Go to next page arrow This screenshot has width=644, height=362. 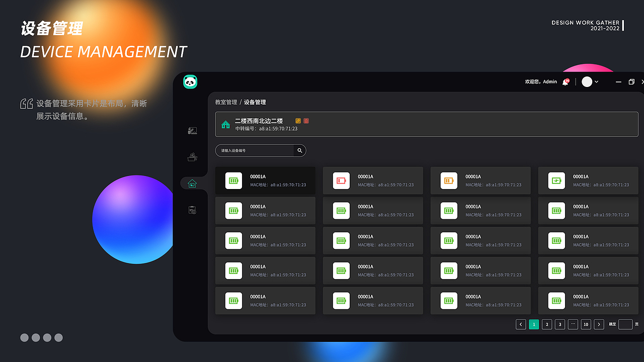click(x=599, y=324)
